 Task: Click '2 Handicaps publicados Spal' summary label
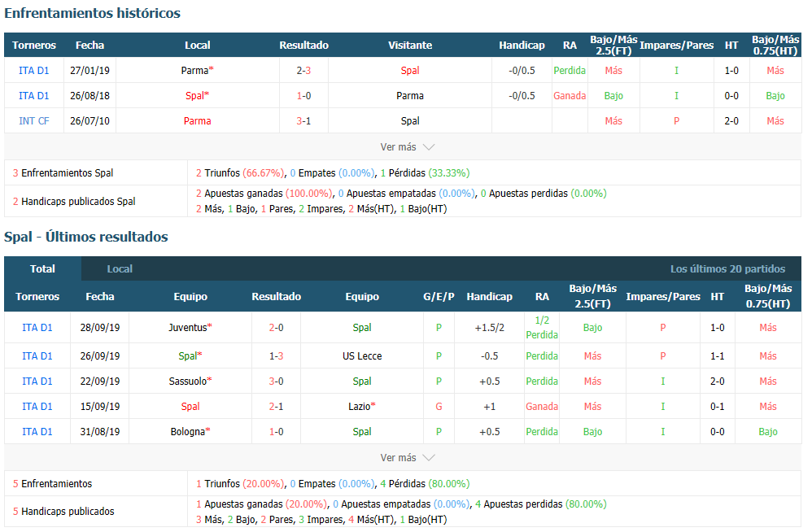[74, 201]
